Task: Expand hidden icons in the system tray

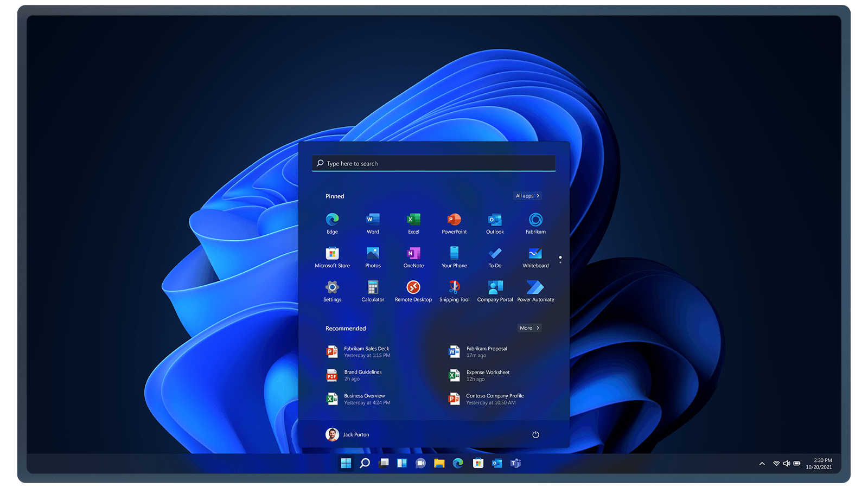Action: click(761, 464)
